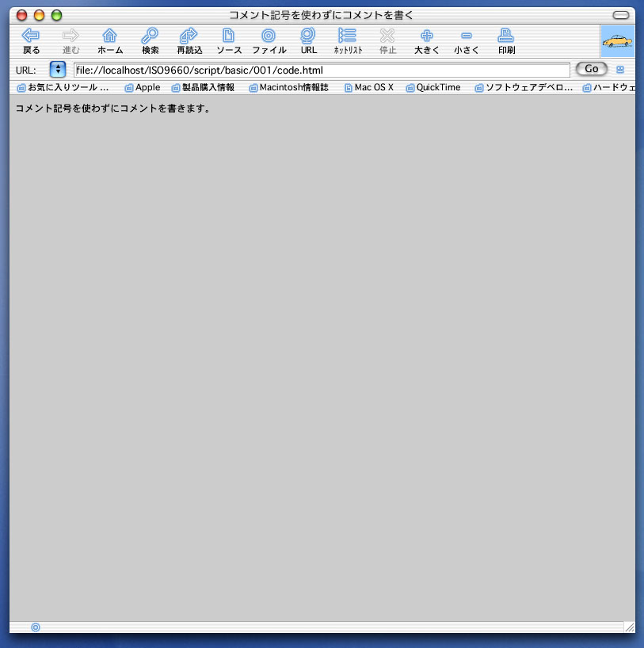
Task: Open URL history popup arrows
Action: tap(58, 70)
